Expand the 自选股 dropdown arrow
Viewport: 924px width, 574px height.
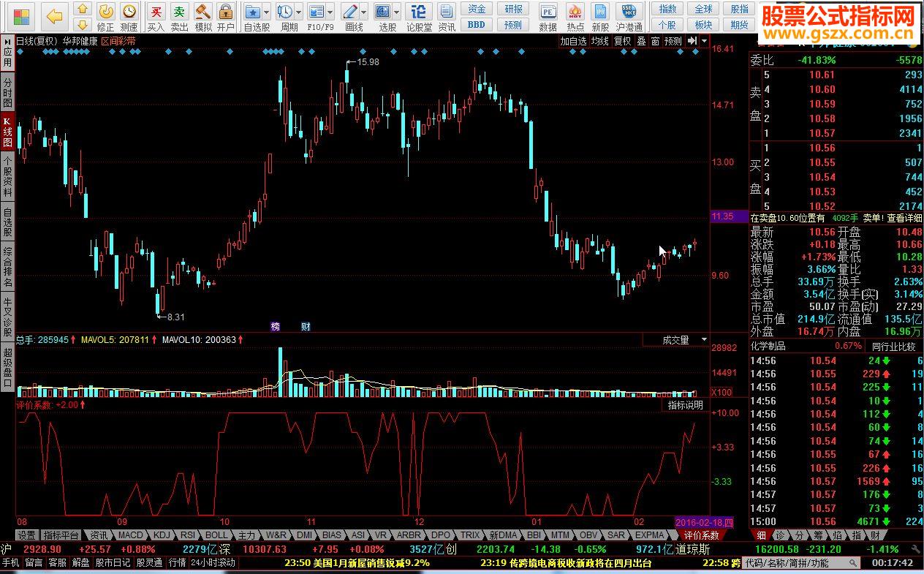coord(266,12)
